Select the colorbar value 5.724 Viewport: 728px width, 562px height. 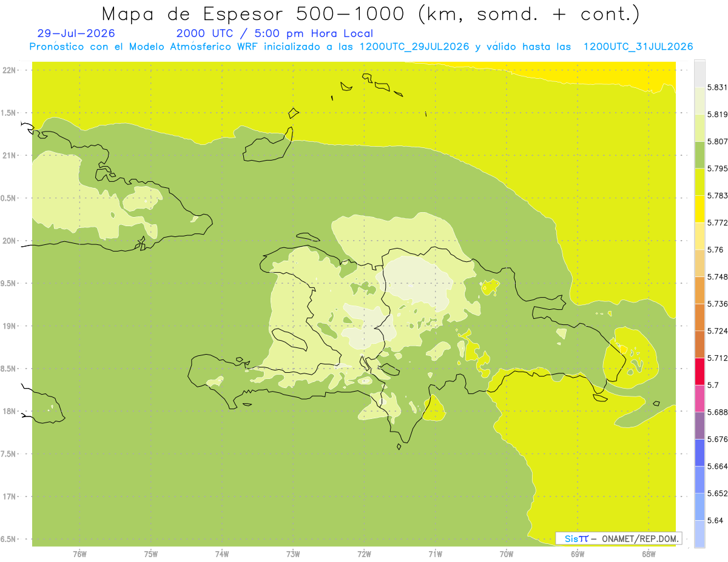click(x=717, y=331)
